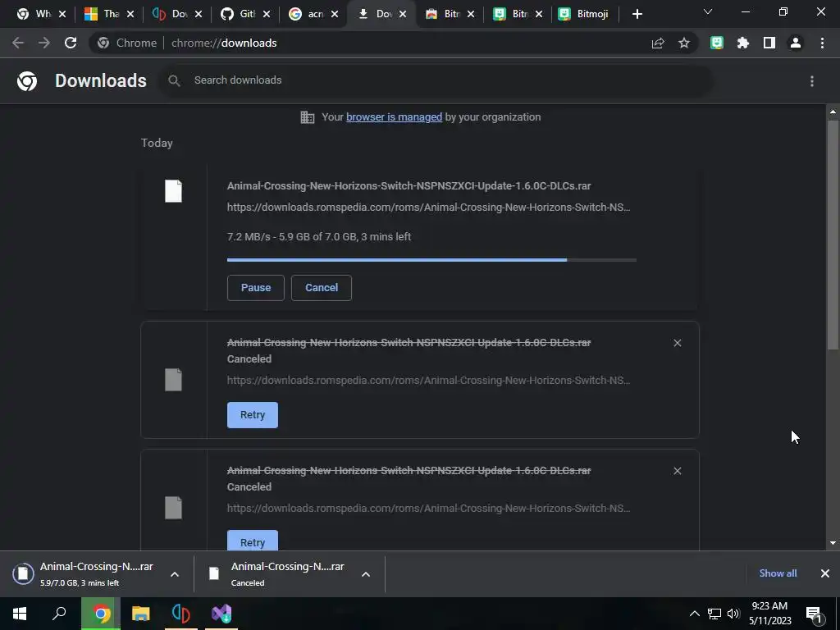Click the file icon of the active download
Image resolution: width=840 pixels, height=630 pixels.
(x=173, y=191)
